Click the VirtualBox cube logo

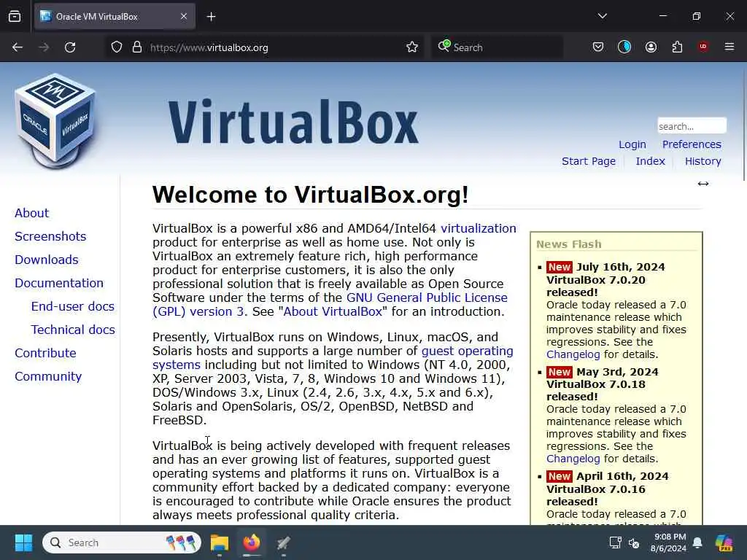tap(55, 121)
